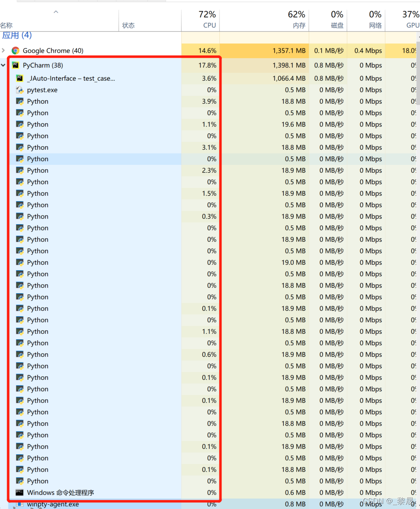Sort by the 0% 网络 column header

tap(367, 20)
